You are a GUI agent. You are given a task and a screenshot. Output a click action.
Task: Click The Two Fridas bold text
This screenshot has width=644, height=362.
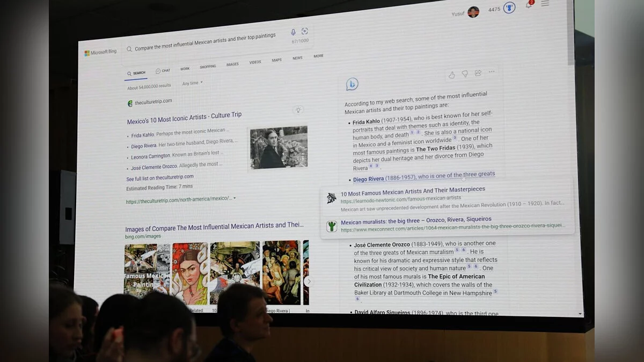(436, 149)
